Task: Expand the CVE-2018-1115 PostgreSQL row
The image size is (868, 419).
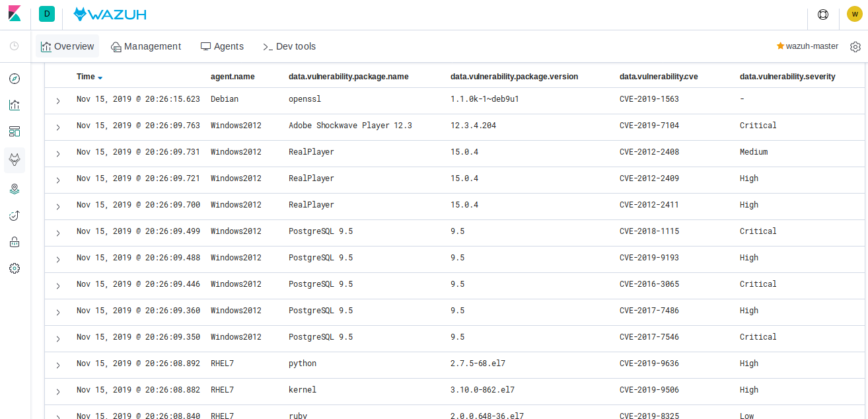Action: pyautogui.click(x=58, y=233)
